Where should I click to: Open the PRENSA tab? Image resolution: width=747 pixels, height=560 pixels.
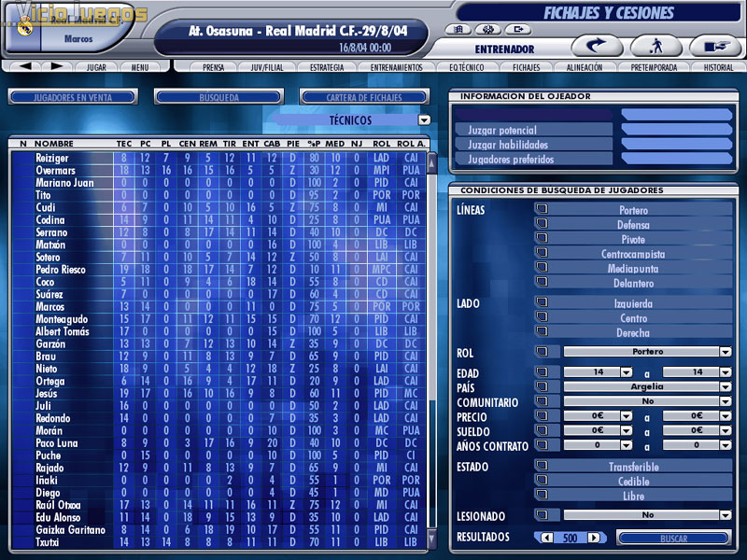point(213,67)
